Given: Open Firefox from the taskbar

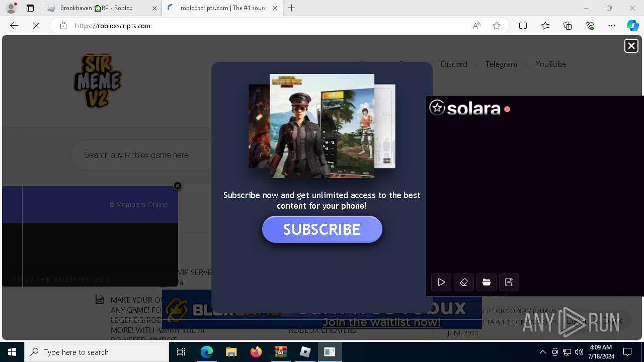Looking at the screenshot, I should click(x=256, y=352).
